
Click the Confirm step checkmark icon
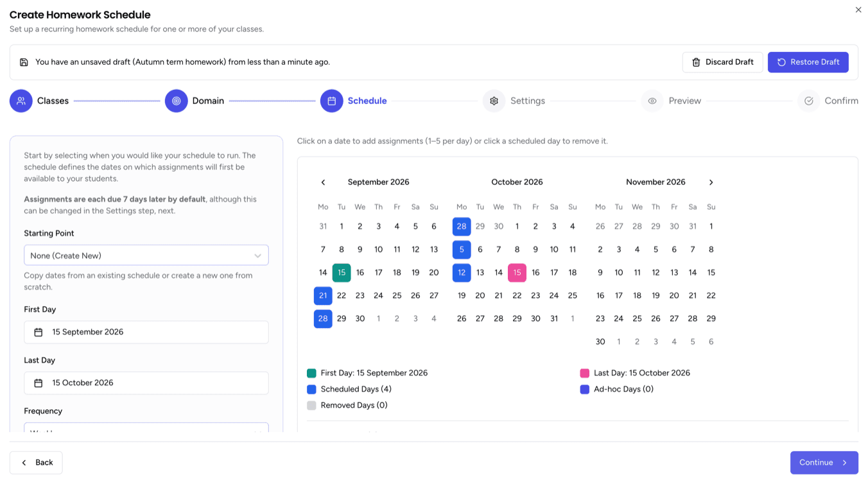pos(809,101)
